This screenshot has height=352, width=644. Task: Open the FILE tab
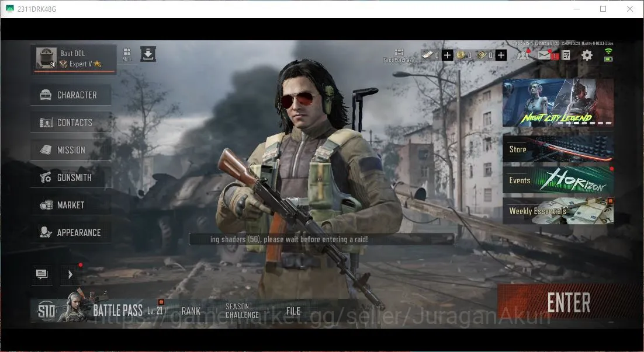tap(293, 311)
